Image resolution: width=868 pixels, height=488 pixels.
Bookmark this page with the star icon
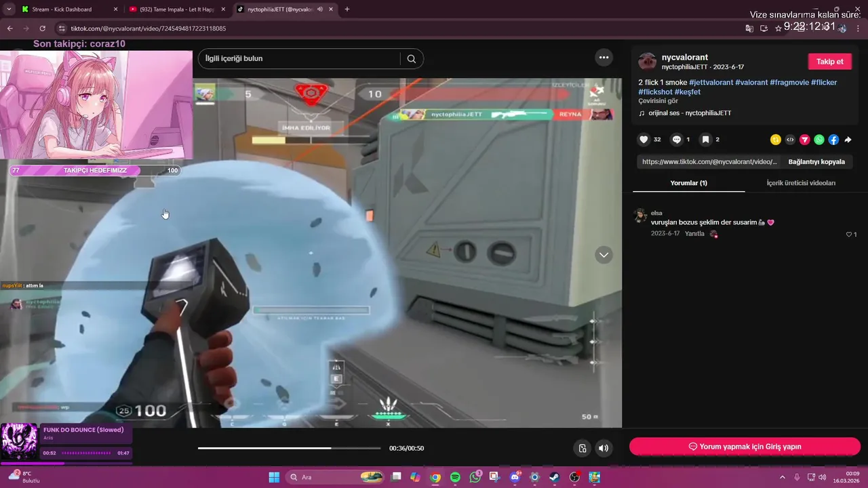point(778,28)
